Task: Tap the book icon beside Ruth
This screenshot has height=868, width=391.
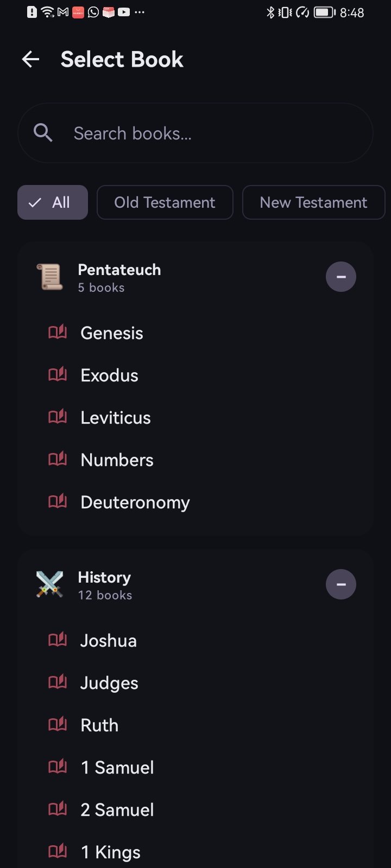Action: click(58, 724)
